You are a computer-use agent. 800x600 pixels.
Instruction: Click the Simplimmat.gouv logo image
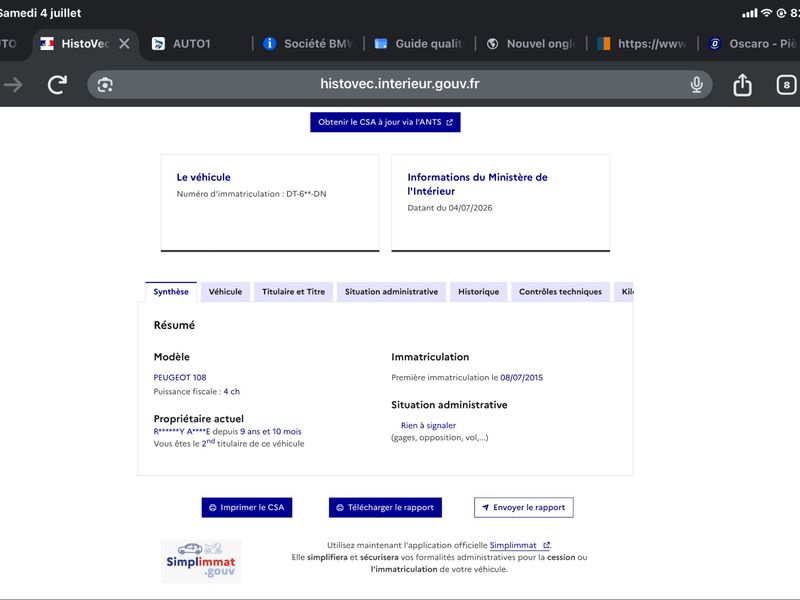click(x=201, y=561)
